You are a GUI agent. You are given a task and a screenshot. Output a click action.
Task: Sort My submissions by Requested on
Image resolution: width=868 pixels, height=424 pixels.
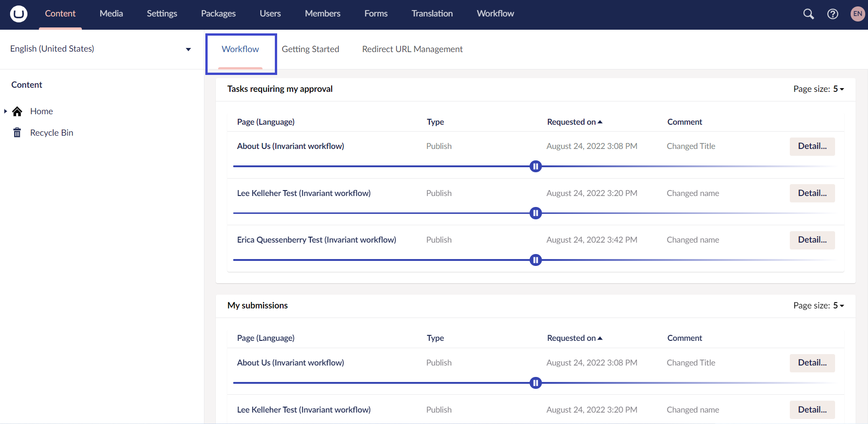pyautogui.click(x=575, y=338)
